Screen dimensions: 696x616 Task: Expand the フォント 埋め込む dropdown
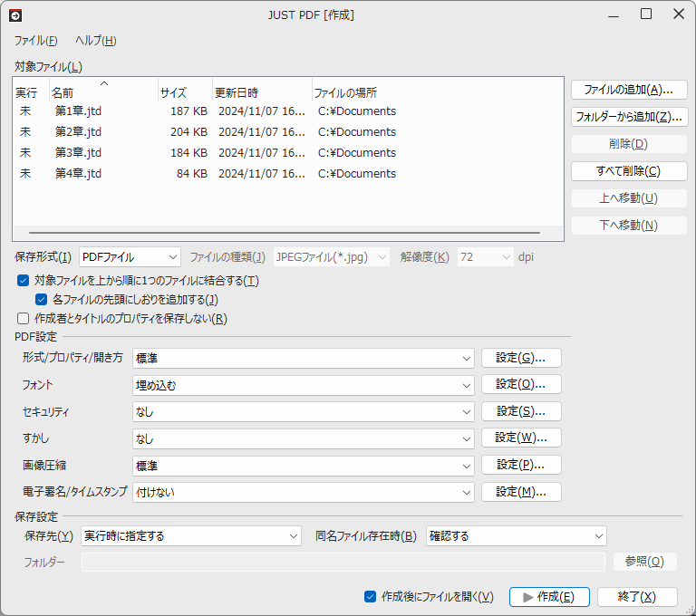(x=303, y=385)
